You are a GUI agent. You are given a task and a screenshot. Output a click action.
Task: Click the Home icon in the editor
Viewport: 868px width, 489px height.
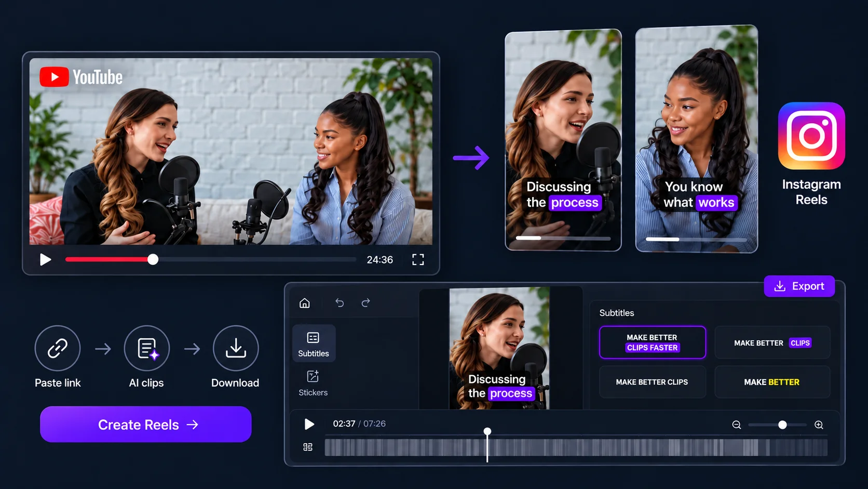click(305, 303)
